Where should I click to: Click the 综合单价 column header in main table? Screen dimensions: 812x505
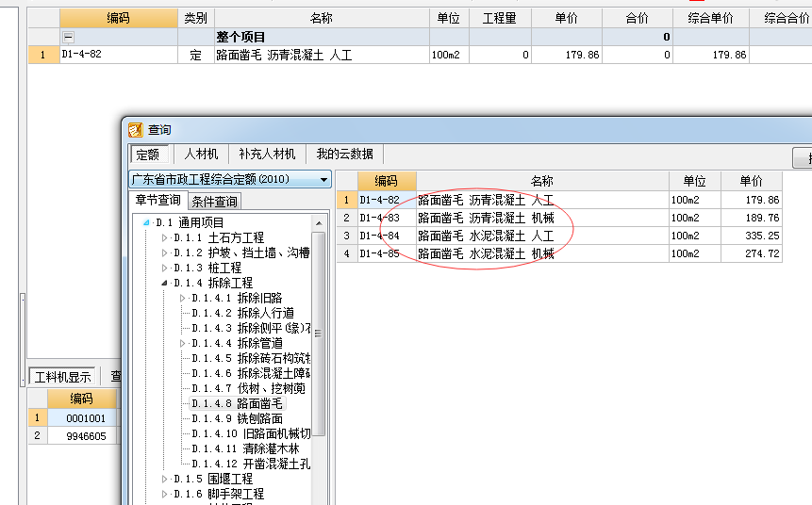tap(710, 18)
